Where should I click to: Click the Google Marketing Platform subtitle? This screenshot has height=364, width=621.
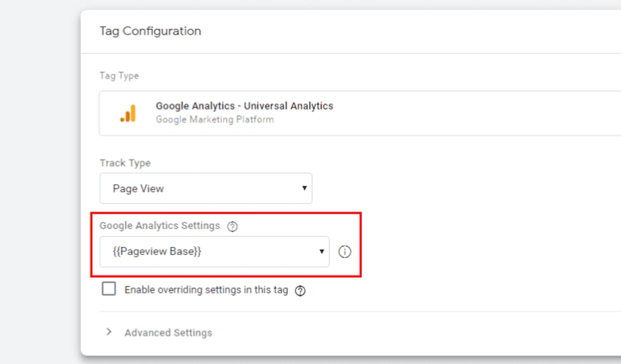tap(215, 120)
